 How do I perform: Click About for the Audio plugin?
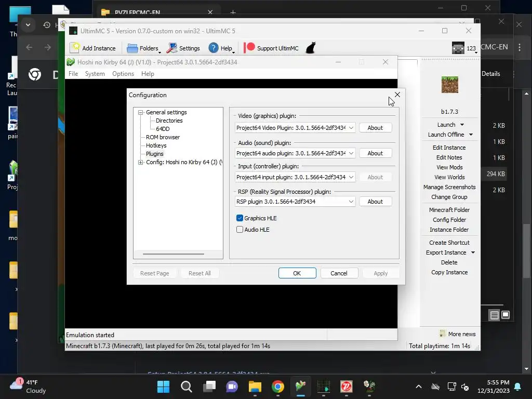(x=375, y=153)
